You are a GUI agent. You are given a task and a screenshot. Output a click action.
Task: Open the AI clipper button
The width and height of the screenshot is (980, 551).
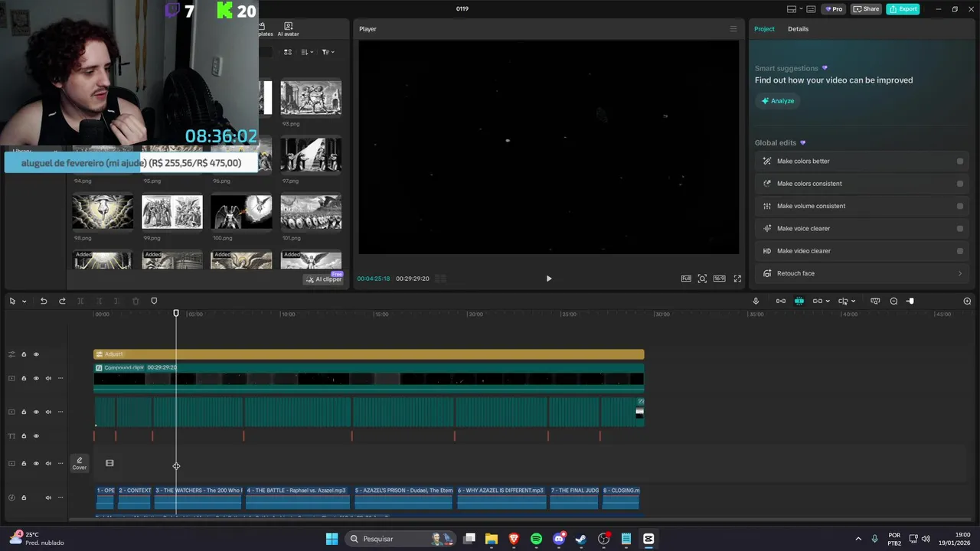tap(324, 279)
